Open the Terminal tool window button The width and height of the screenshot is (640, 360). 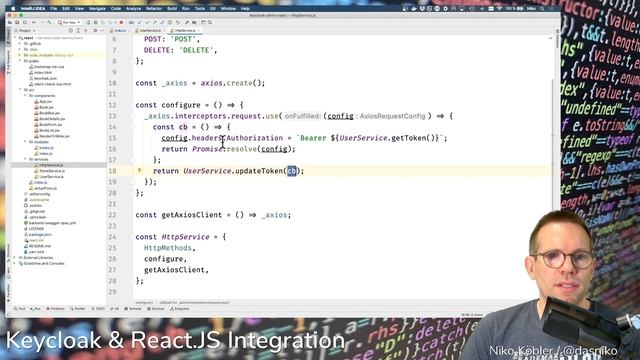133,309
